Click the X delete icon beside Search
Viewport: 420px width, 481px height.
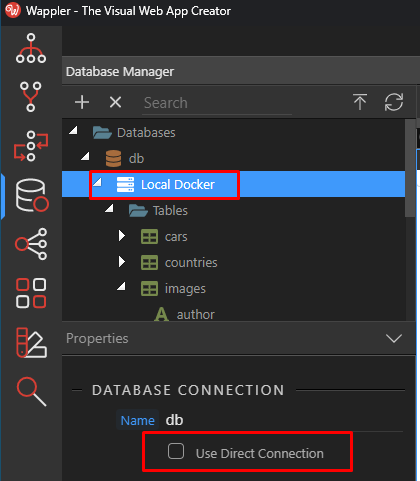point(115,102)
